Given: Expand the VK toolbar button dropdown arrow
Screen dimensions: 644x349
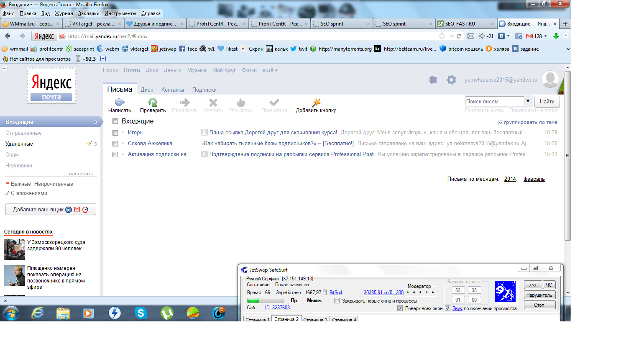Looking at the screenshot, I should click(508, 36).
